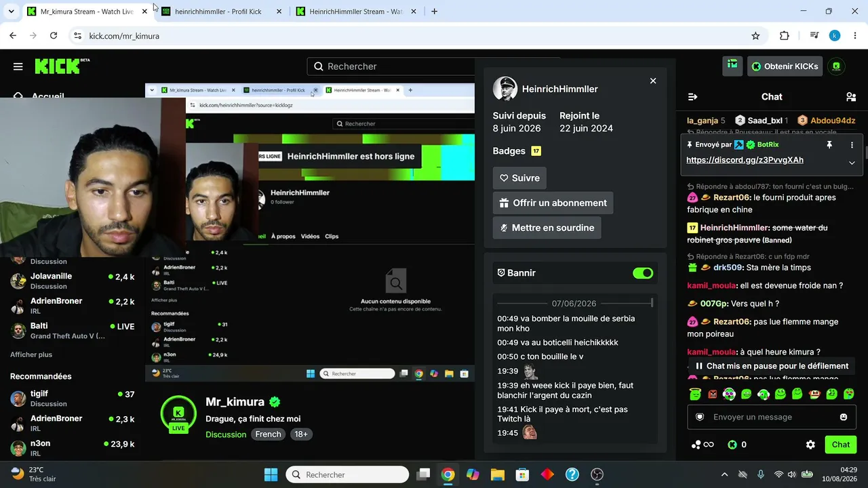The image size is (868, 488).
Task: Open Chrome extensions puzzle icon
Action: pyautogui.click(x=785, y=36)
